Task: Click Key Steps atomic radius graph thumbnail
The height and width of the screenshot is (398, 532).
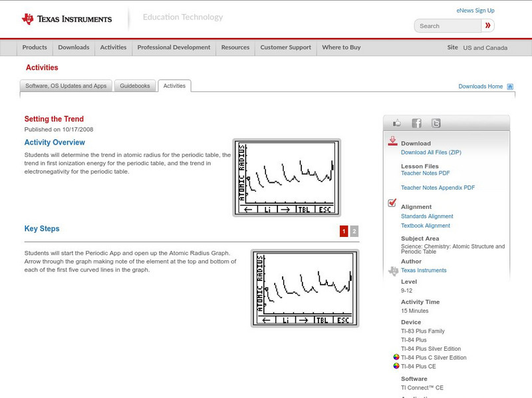Action: click(305, 288)
